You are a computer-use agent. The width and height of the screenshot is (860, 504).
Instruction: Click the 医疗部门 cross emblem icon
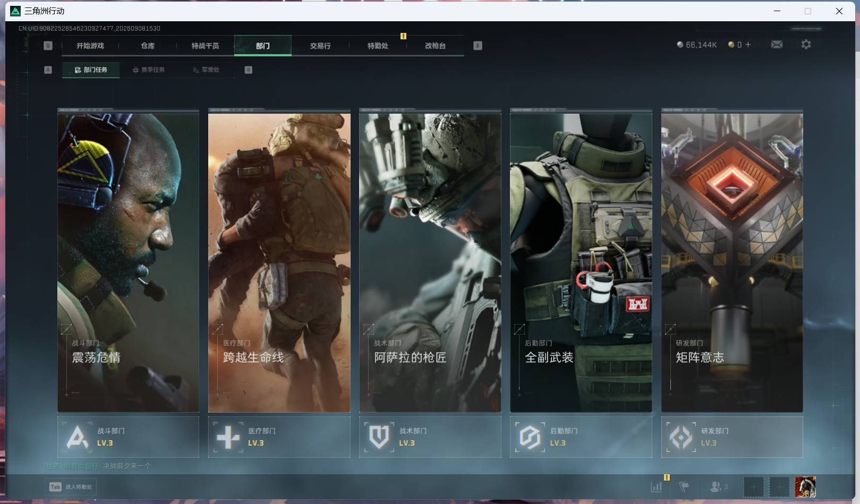[228, 437]
